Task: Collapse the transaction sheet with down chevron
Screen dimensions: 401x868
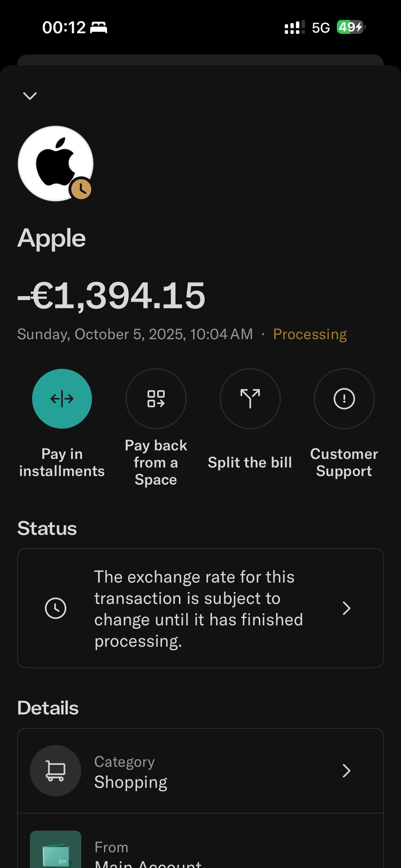Action: pyautogui.click(x=30, y=96)
